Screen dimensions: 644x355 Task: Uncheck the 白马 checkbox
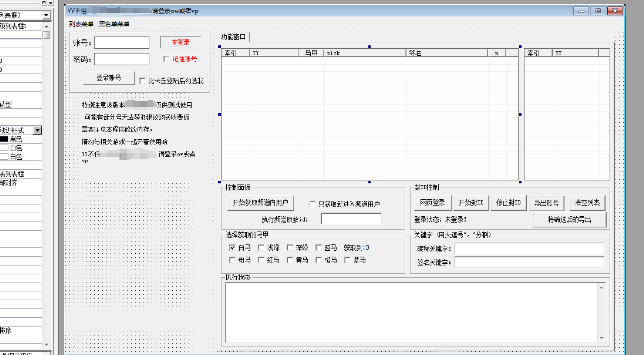tap(232, 248)
